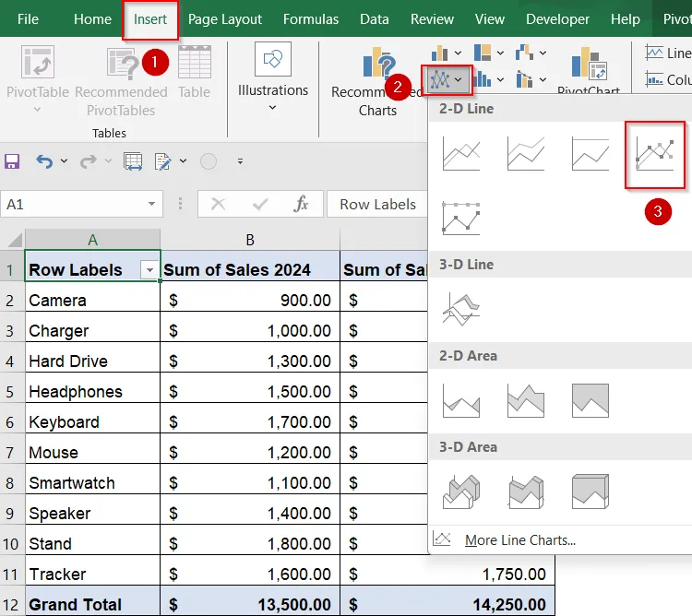
Task: Switch to the Review tab
Action: coord(432,19)
